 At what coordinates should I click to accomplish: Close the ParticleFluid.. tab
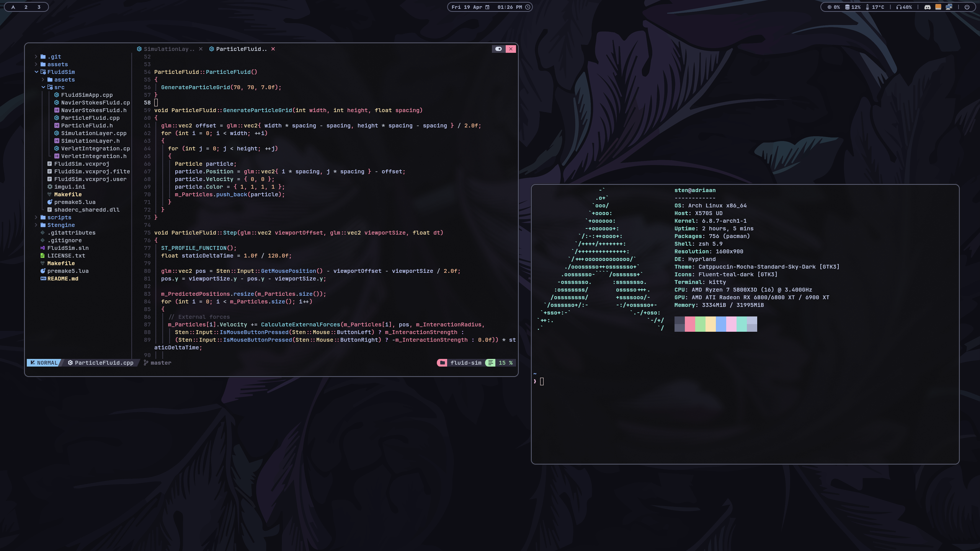coord(273,49)
